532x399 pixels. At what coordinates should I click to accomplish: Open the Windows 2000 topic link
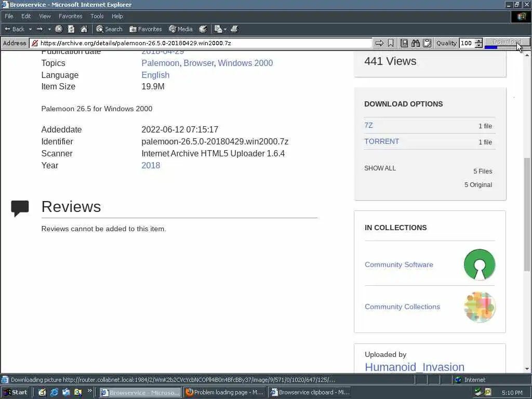(245, 63)
